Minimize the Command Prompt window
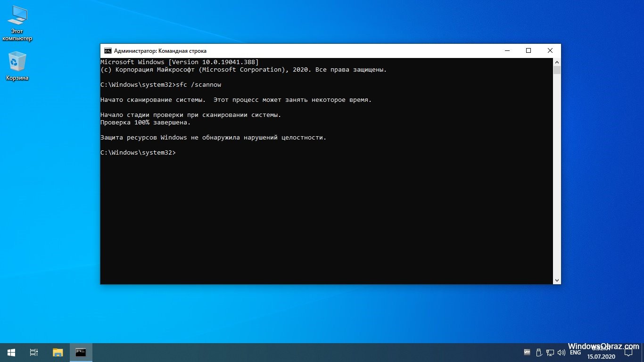This screenshot has width=644, height=362. (x=507, y=51)
